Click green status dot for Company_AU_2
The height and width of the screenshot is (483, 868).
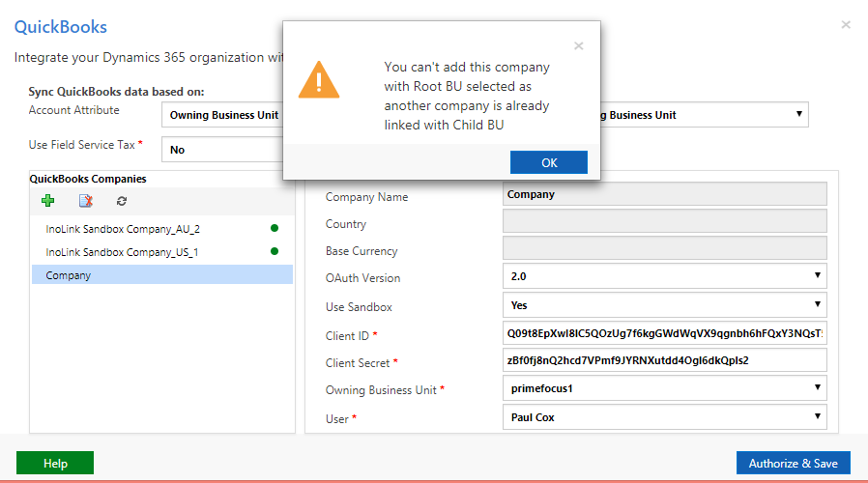tap(274, 228)
